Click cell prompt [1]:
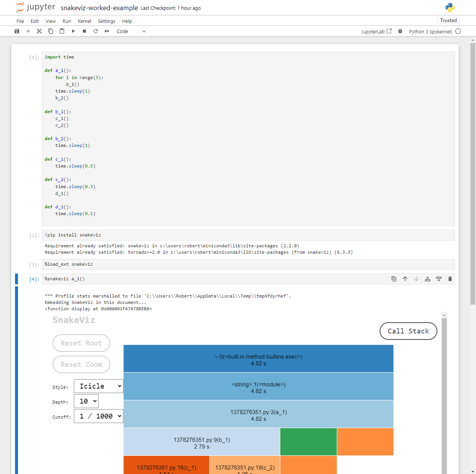The height and width of the screenshot is (474, 476). [x=34, y=57]
